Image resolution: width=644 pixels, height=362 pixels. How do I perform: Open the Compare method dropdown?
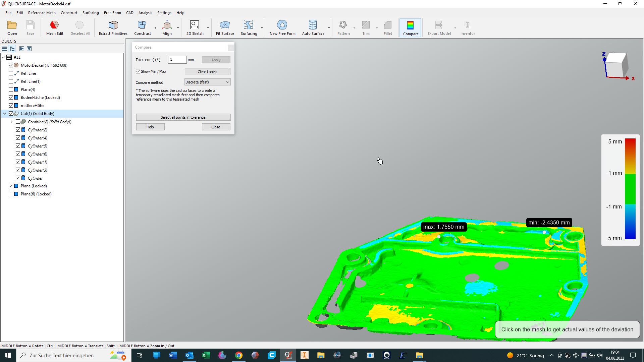pyautogui.click(x=207, y=82)
